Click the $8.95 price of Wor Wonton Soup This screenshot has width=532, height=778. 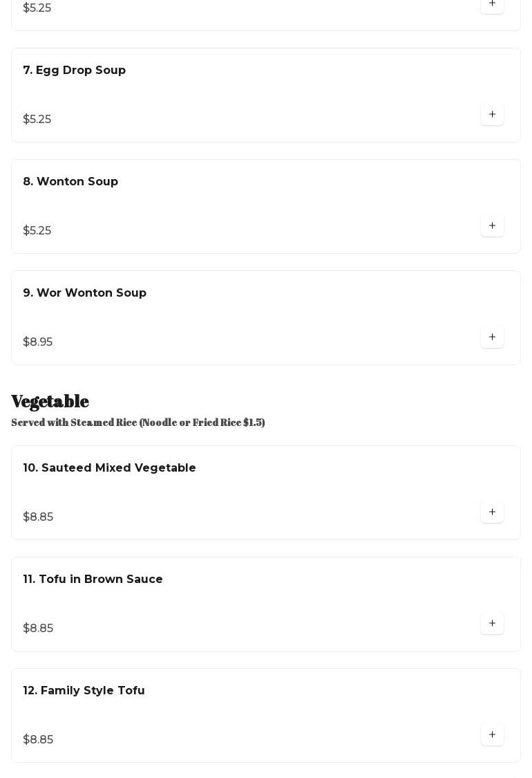point(38,342)
